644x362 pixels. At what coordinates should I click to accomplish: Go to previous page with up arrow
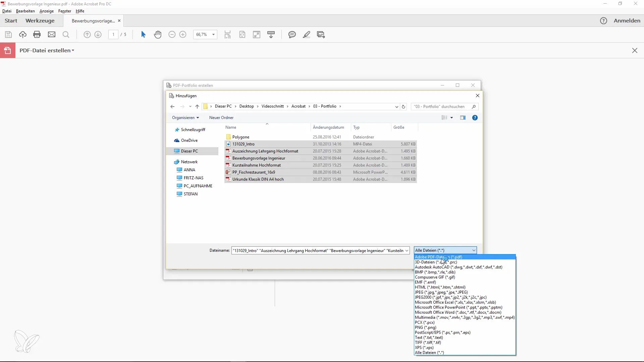click(87, 35)
